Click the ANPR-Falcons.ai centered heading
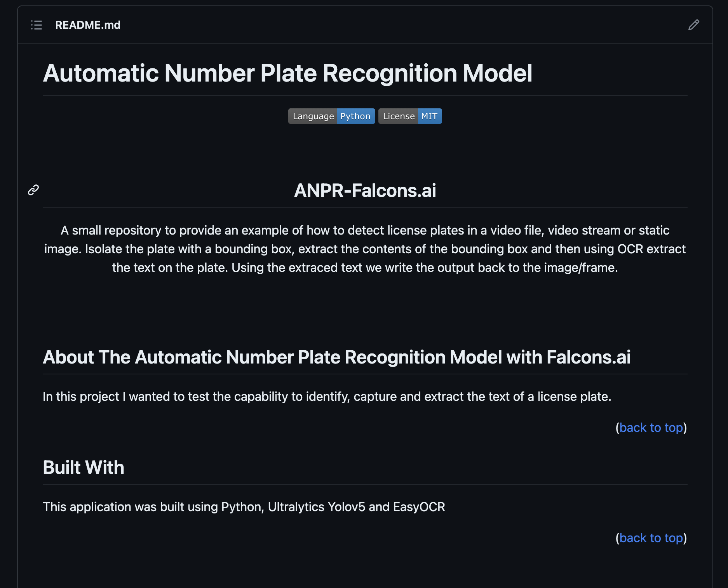Screen dimensions: 728x588 pos(365,191)
